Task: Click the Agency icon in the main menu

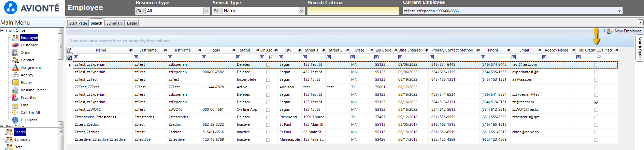Action: click(x=15, y=75)
